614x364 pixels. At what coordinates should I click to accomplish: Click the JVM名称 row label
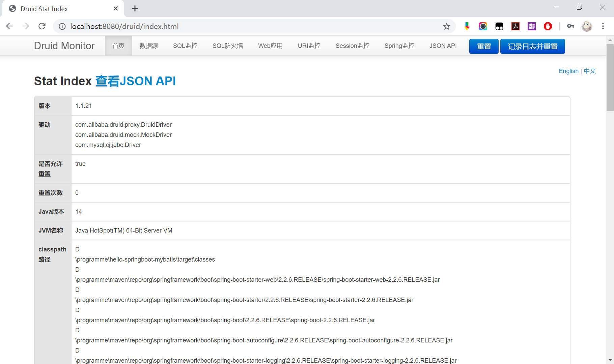(x=51, y=231)
